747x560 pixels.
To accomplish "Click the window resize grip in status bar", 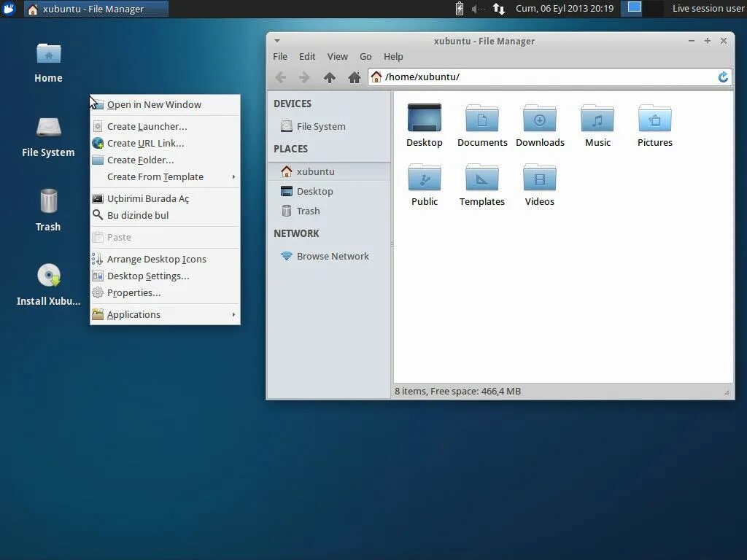I will (727, 392).
